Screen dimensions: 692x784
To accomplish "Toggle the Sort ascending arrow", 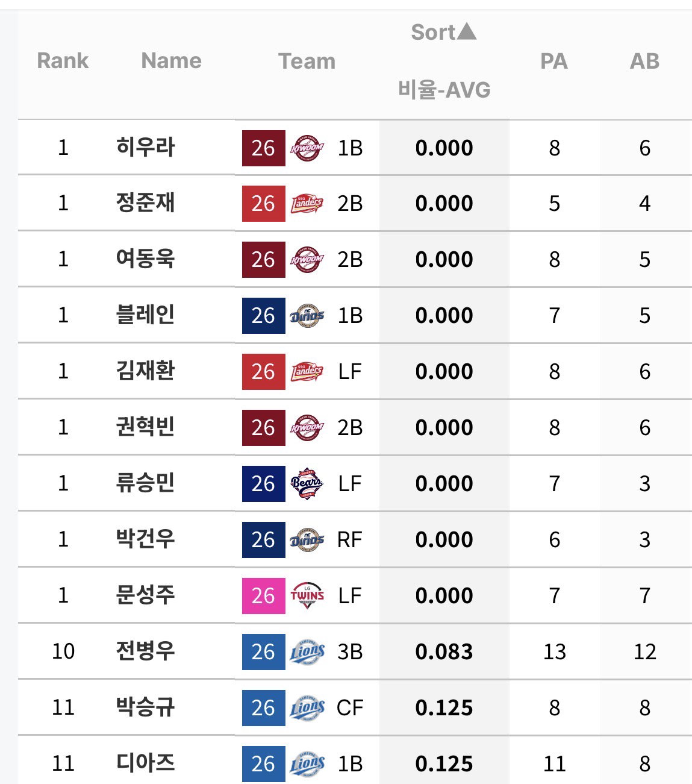I will click(467, 31).
